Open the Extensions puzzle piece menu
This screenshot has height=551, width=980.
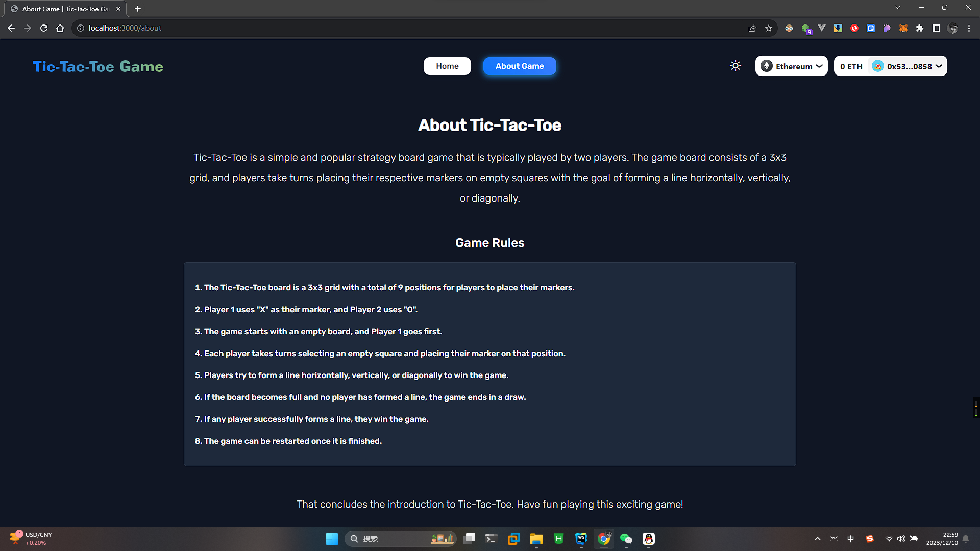919,28
